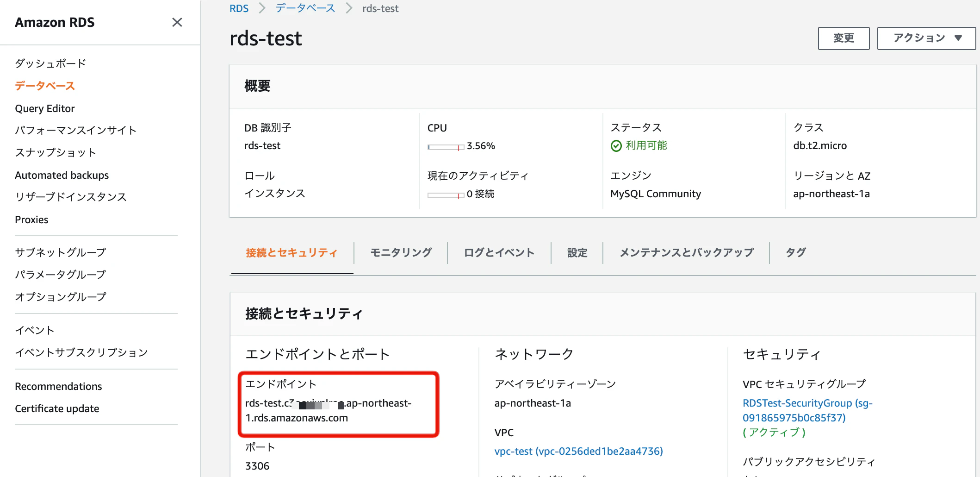Open Query Editor from the sidebar
The image size is (980, 477).
pos(45,108)
